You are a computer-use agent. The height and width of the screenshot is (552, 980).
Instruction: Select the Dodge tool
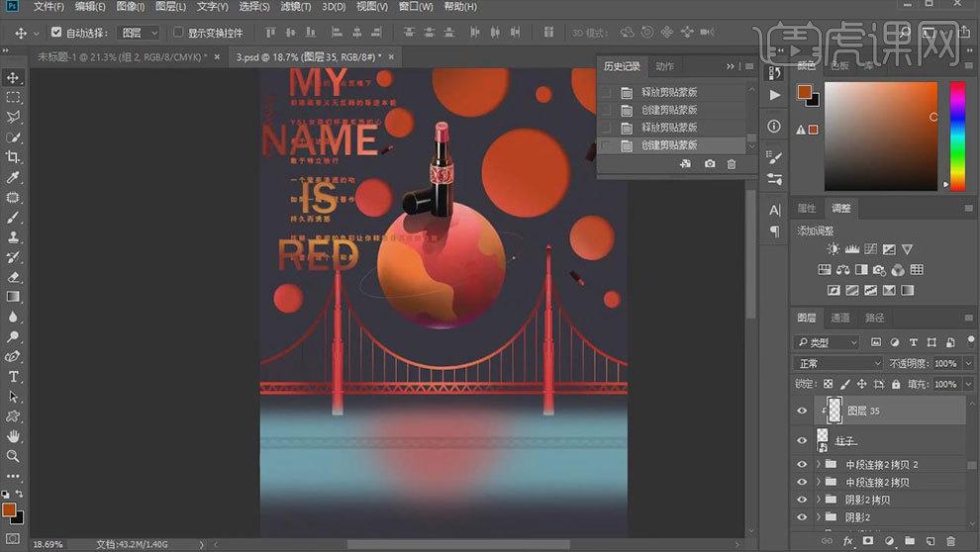tap(13, 336)
